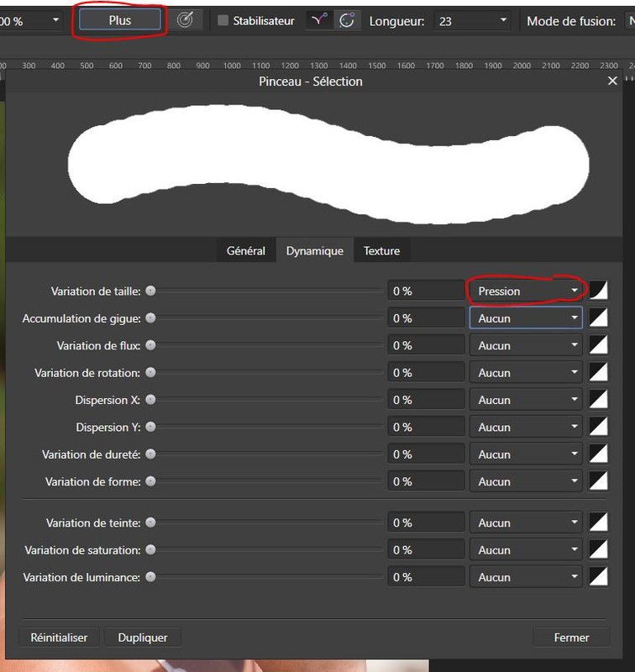Screen dimensions: 635x672
Task: Open the Dispersion Y controller dropdown
Action: pyautogui.click(x=526, y=427)
